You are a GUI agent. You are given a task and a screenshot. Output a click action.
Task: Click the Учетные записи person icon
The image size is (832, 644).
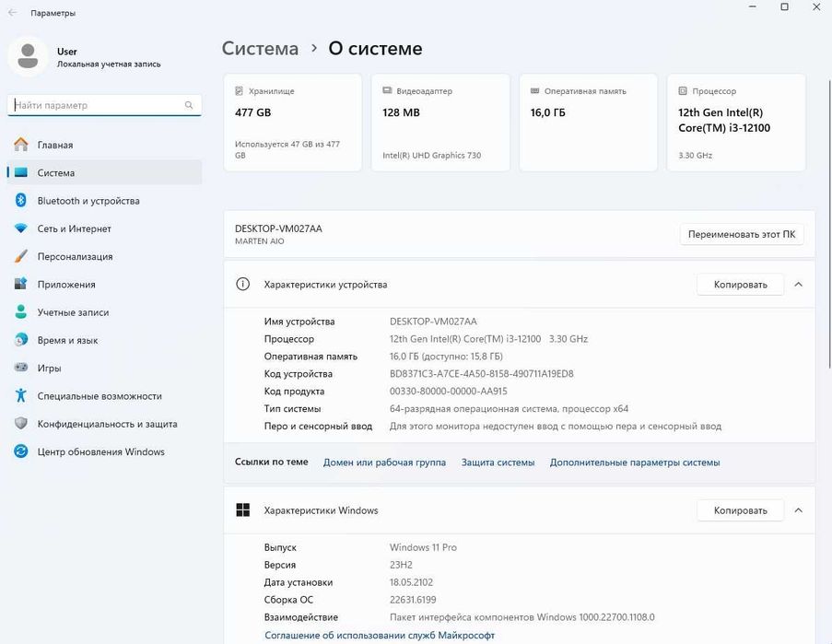(x=20, y=312)
